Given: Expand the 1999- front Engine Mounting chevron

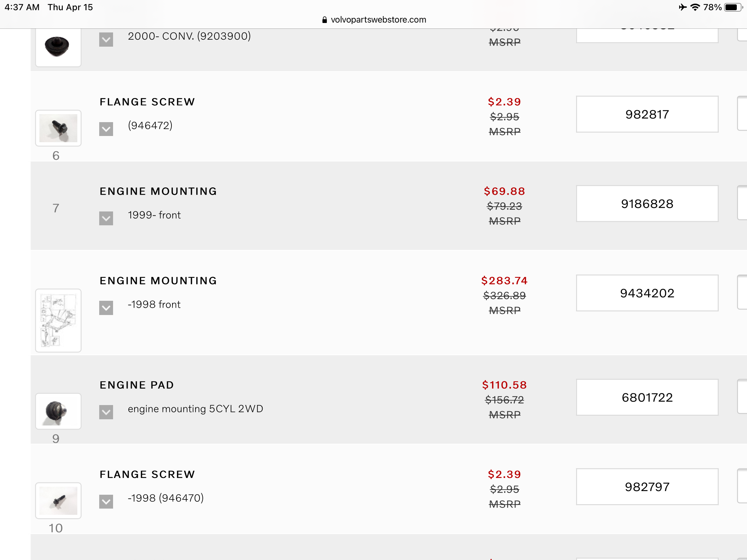Looking at the screenshot, I should pyautogui.click(x=106, y=218).
